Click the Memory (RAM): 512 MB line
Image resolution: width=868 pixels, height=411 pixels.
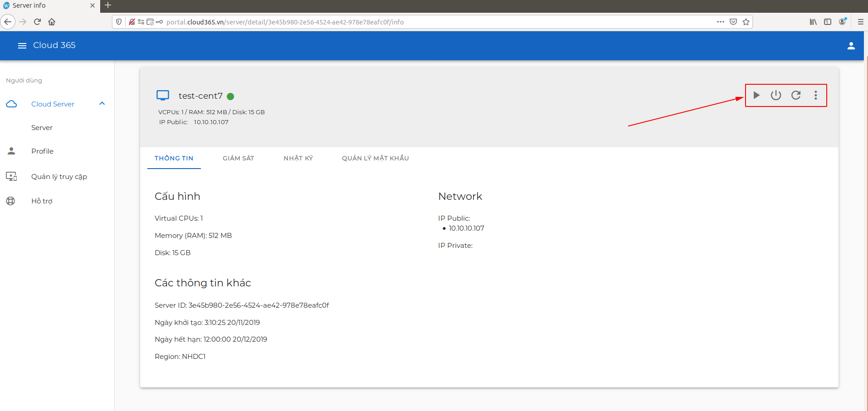tap(193, 236)
